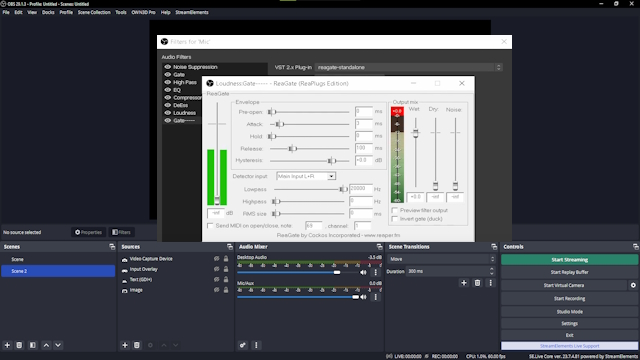Pop out the Controls dock icon

(636, 247)
